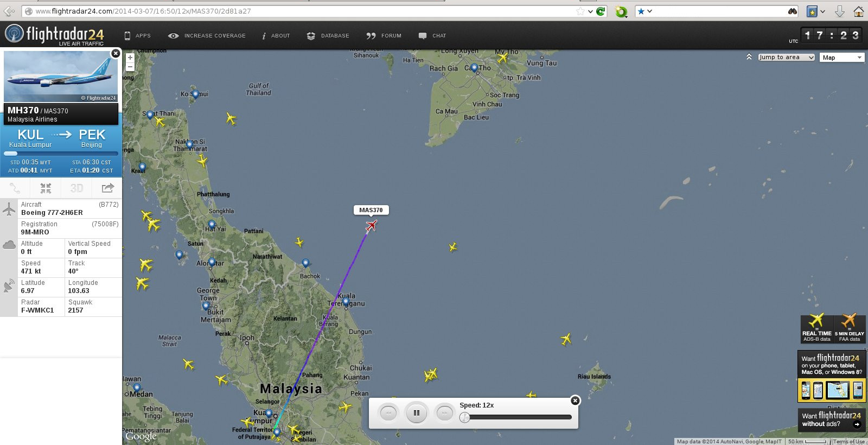
Task: Click the yellow plane in Gulf of Thailand
Action: pyautogui.click(x=231, y=118)
